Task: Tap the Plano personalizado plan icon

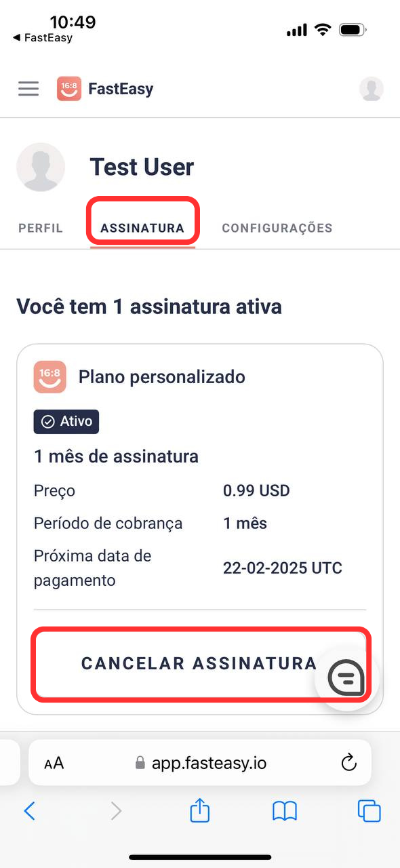Action: click(x=50, y=377)
